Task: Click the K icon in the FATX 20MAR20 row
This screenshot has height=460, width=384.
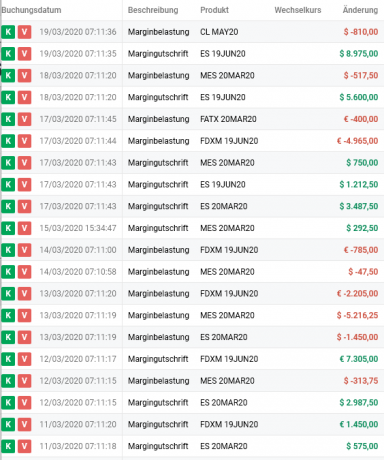Action: click(x=8, y=119)
